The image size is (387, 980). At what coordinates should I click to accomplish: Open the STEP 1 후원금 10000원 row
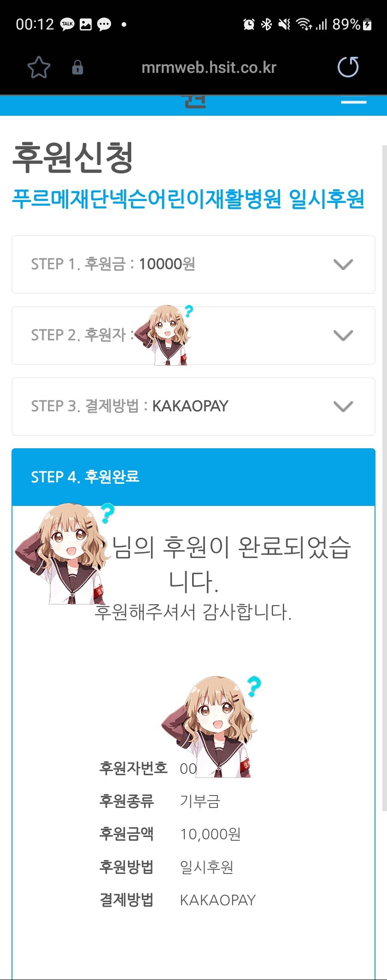(193, 264)
